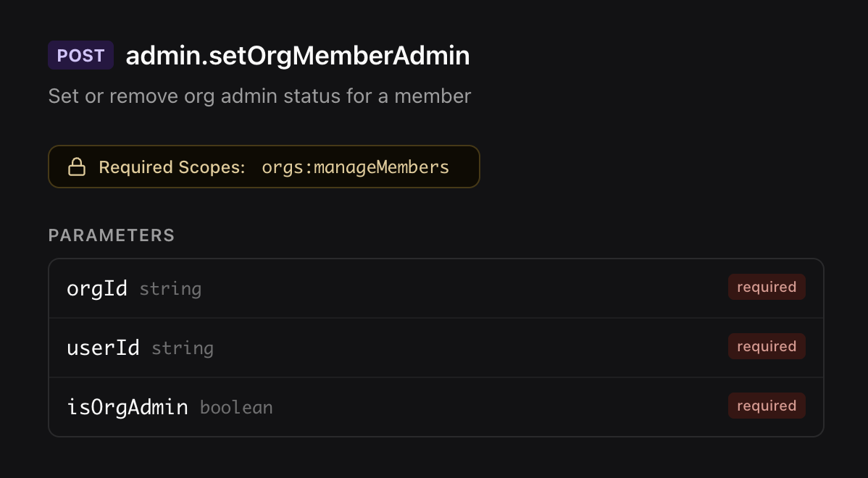The width and height of the screenshot is (868, 478).
Task: Click the string type next to userId
Action: (x=183, y=348)
